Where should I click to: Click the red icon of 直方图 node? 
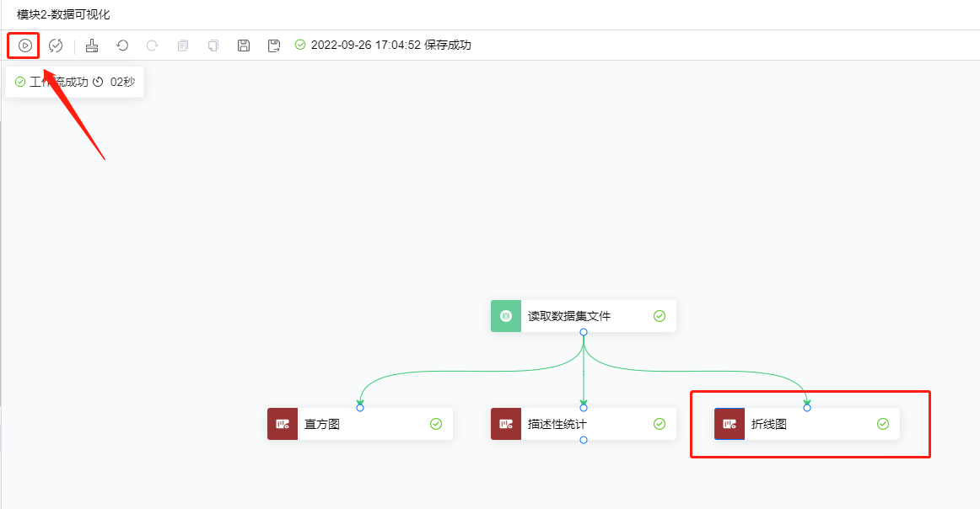tap(283, 424)
